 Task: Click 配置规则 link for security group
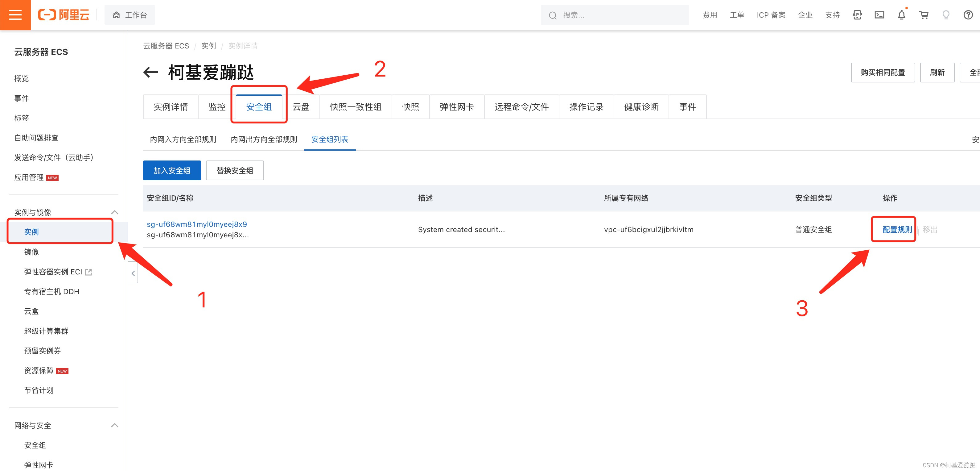click(897, 229)
